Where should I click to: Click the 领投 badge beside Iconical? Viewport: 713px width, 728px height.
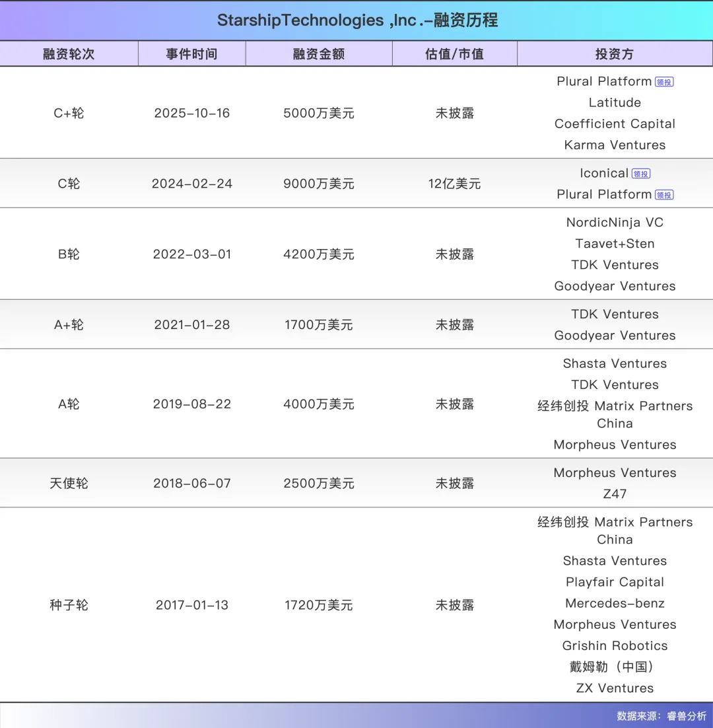tap(641, 174)
